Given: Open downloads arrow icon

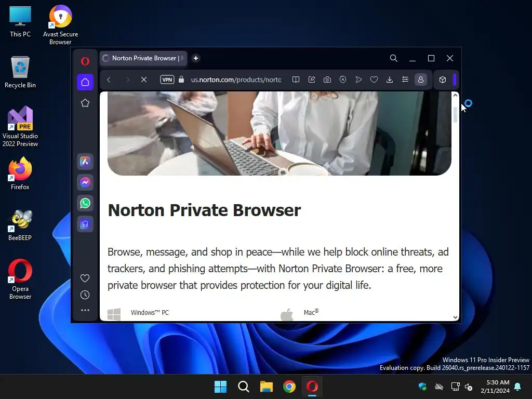Looking at the screenshot, I should (x=390, y=79).
